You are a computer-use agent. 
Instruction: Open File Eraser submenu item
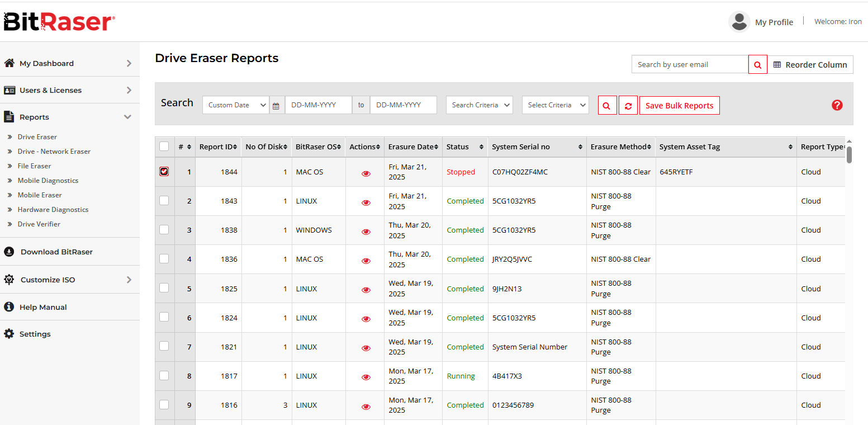34,166
